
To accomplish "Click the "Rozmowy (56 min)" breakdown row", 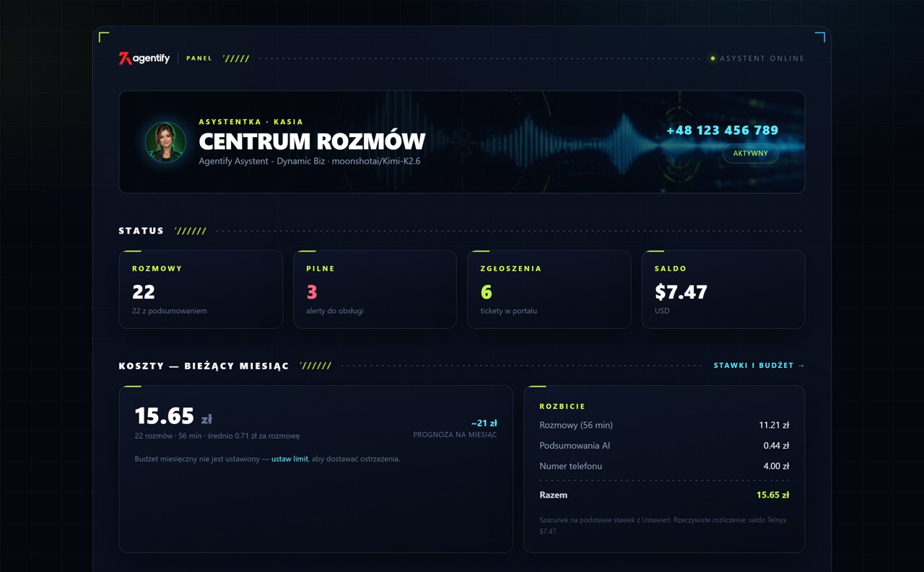I will pos(664,426).
